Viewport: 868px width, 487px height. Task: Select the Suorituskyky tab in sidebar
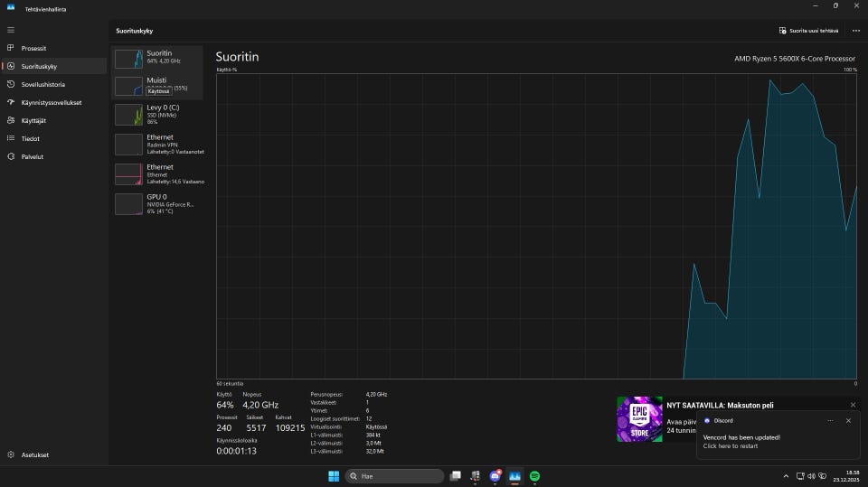[x=38, y=66]
